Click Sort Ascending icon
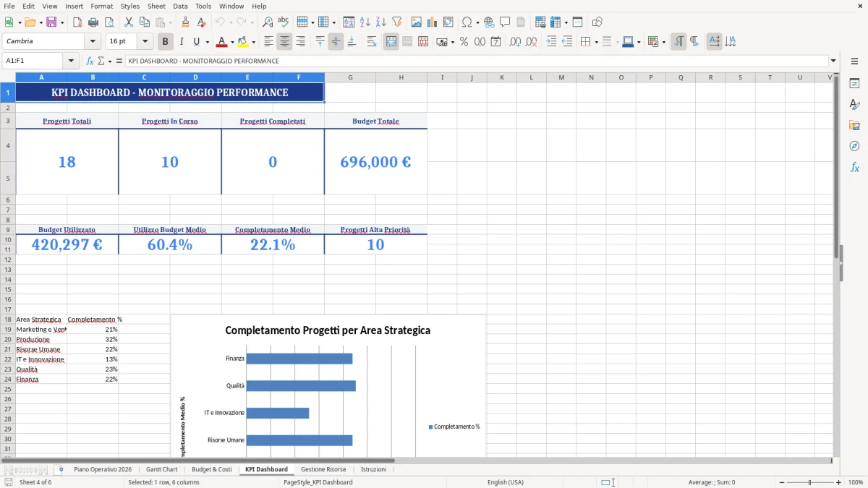 (365, 22)
